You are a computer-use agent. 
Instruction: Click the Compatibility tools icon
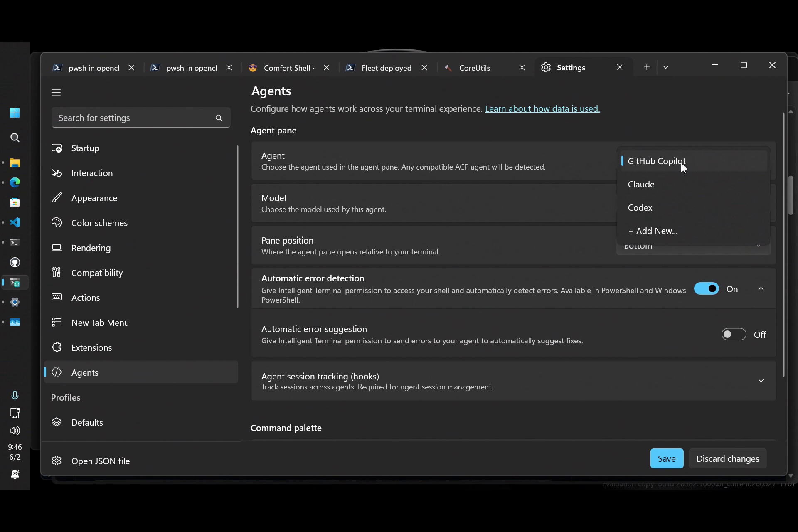[x=57, y=273]
